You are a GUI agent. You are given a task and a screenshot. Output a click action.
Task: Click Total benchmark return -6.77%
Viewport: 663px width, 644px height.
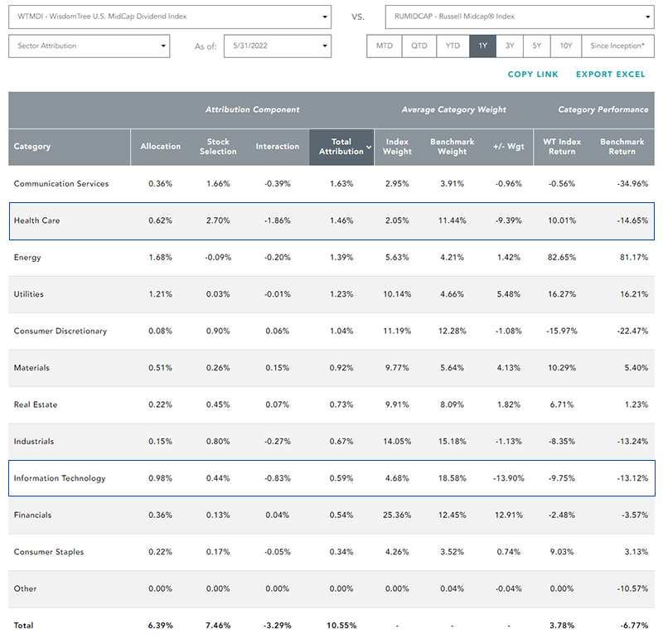pyautogui.click(x=634, y=626)
